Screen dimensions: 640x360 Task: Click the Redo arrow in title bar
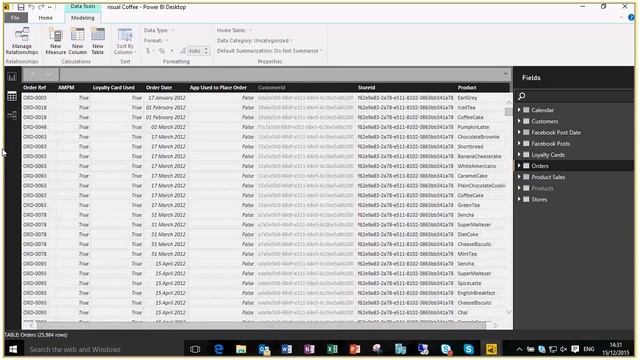(x=41, y=7)
